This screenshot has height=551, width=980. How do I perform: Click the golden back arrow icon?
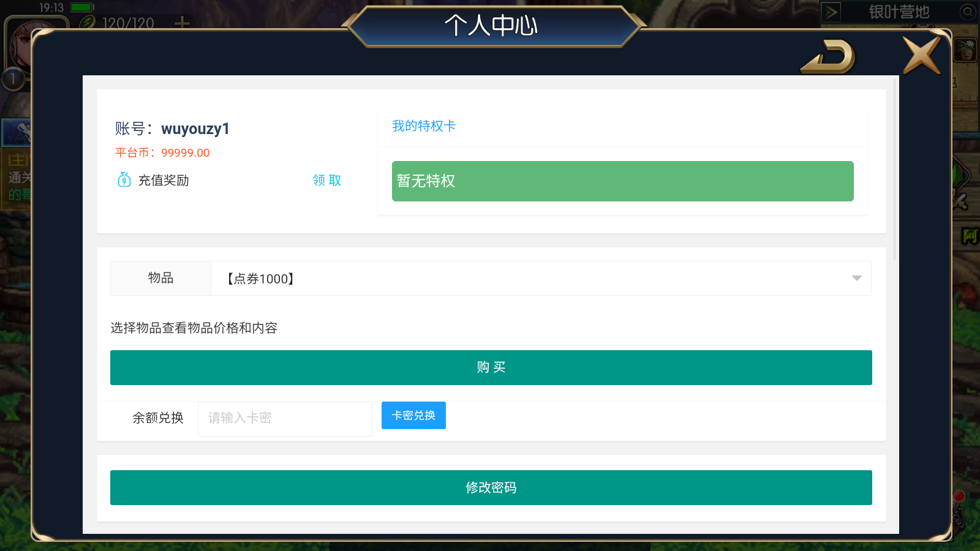(828, 56)
